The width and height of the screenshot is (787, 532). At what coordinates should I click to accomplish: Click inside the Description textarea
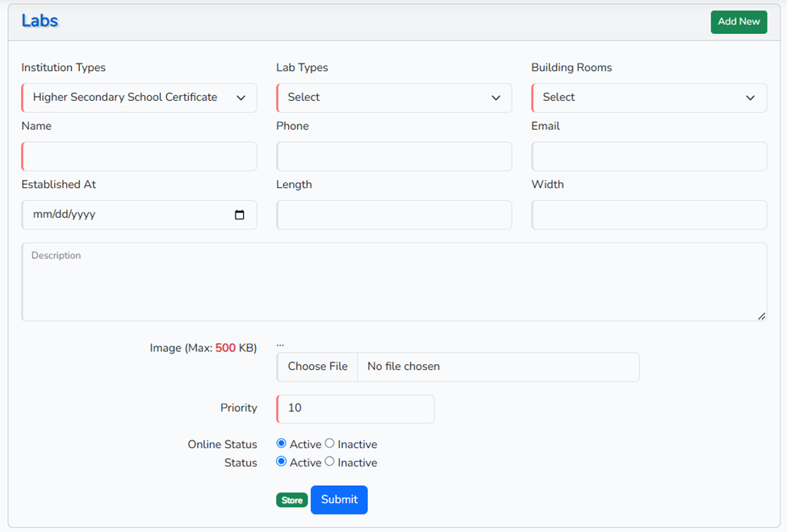pyautogui.click(x=394, y=283)
